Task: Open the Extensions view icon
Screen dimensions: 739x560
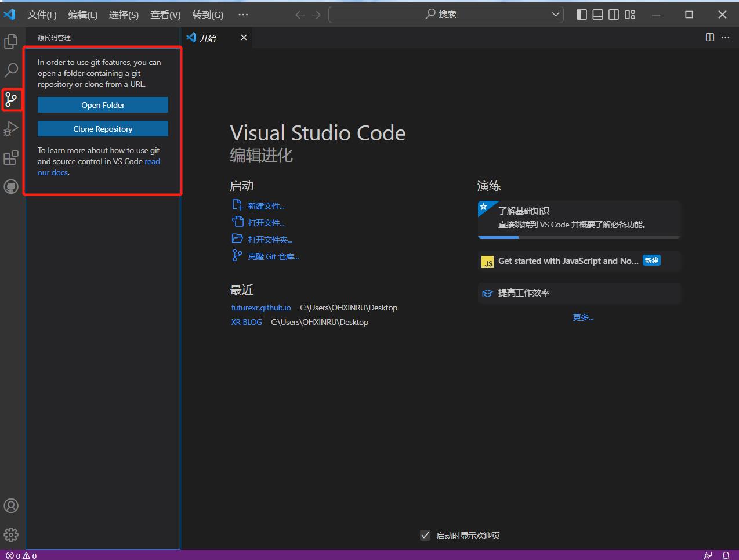Action: (11, 158)
